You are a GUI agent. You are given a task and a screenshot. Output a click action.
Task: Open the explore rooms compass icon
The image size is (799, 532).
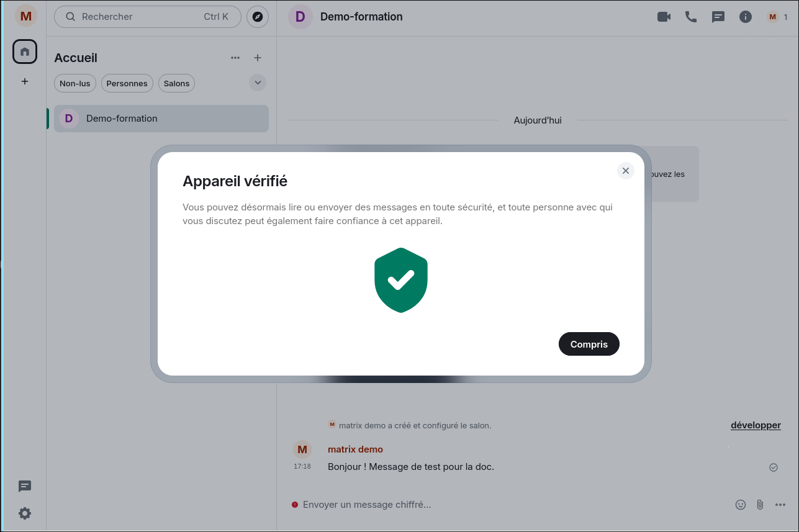[258, 17]
